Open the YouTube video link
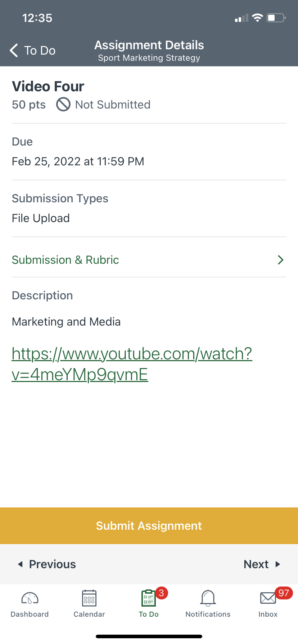This screenshot has width=298, height=644. coord(132,364)
